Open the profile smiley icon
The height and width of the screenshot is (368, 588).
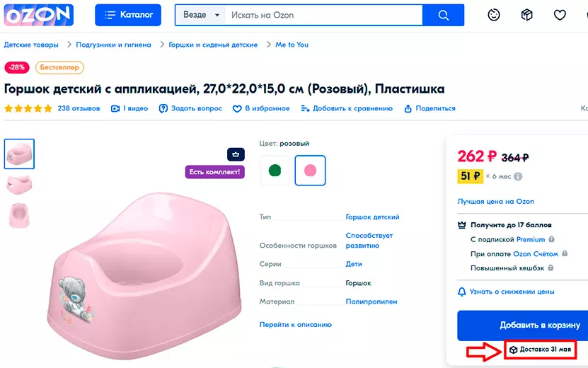[x=495, y=15]
